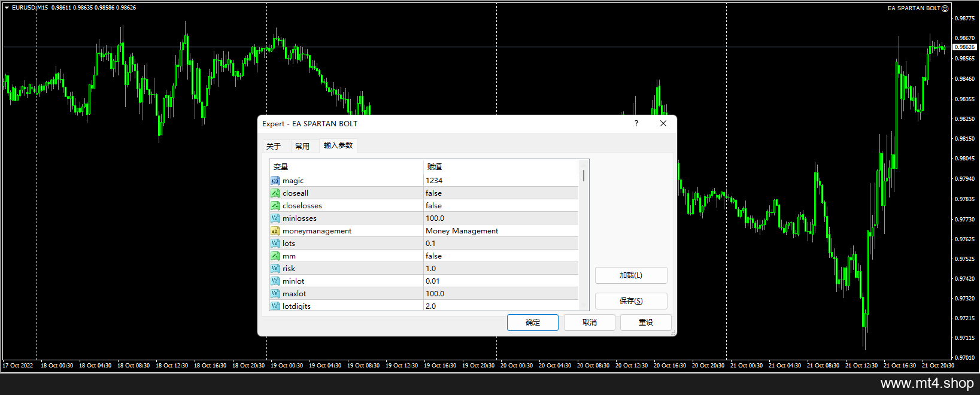Click the closelosses boolean icon
Image resolution: width=980 pixels, height=395 pixels.
(275, 206)
